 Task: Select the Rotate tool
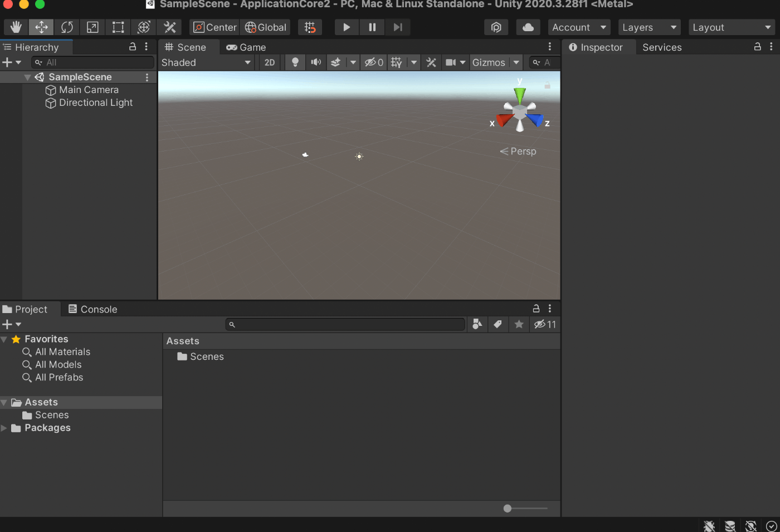pyautogui.click(x=67, y=27)
